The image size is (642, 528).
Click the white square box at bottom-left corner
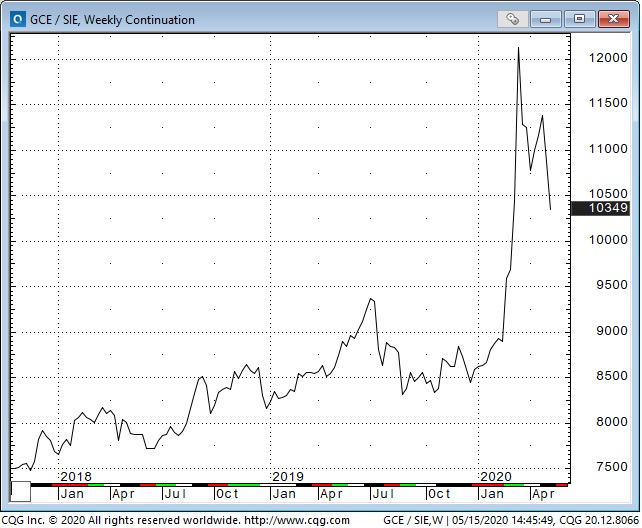[x=20, y=491]
